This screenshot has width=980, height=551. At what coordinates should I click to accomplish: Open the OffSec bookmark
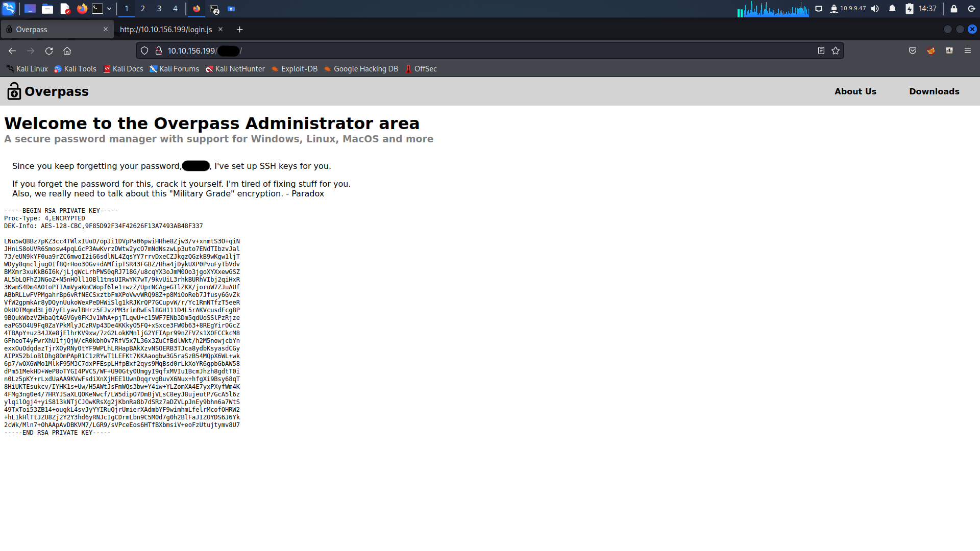pos(421,69)
